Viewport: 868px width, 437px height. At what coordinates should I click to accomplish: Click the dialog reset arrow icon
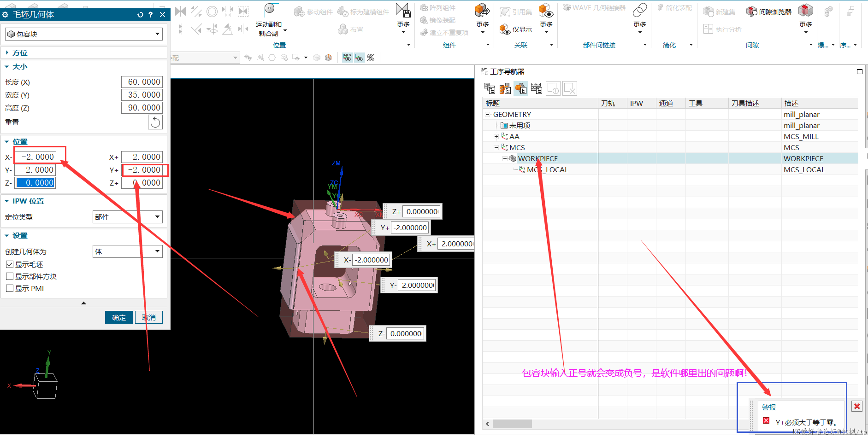coord(140,15)
